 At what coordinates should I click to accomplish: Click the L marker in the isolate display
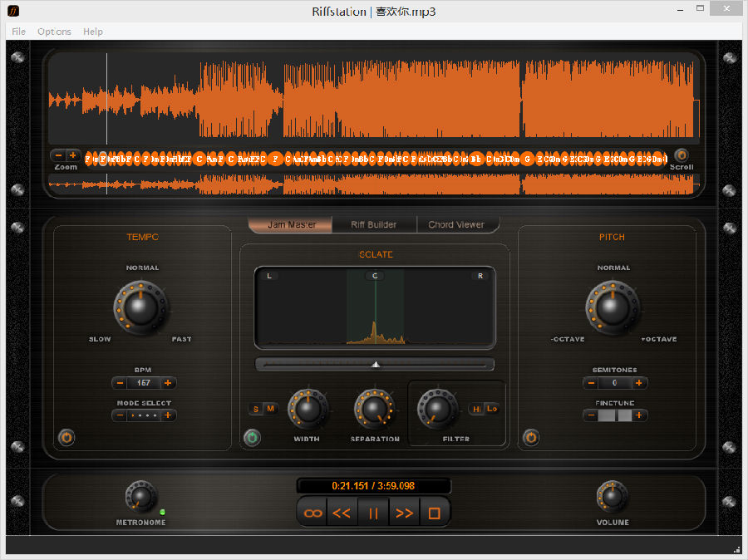269,276
